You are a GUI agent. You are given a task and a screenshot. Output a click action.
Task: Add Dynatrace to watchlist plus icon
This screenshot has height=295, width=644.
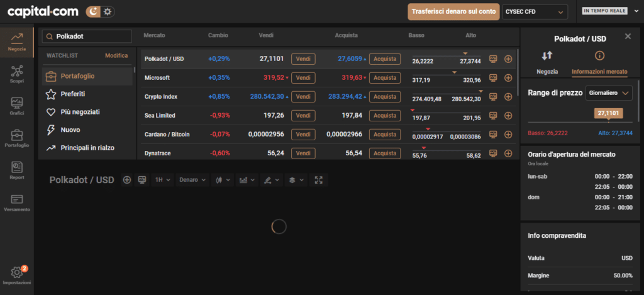pyautogui.click(x=508, y=153)
